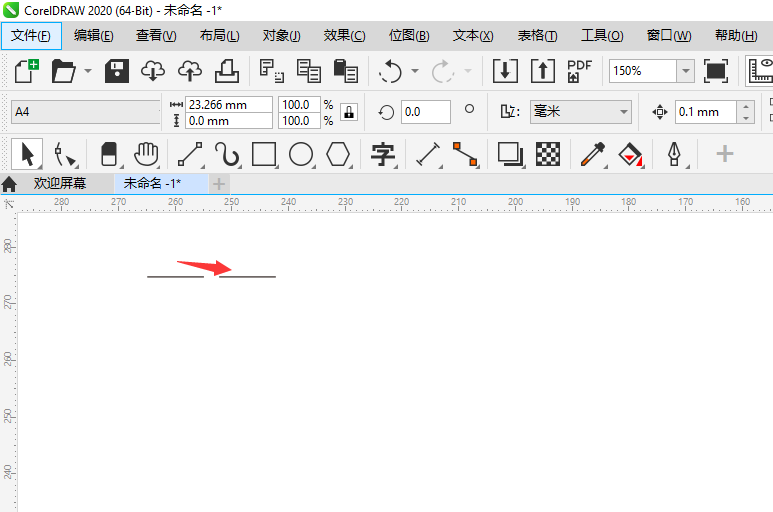Click the Print icon
The image size is (773, 512).
pyautogui.click(x=227, y=71)
